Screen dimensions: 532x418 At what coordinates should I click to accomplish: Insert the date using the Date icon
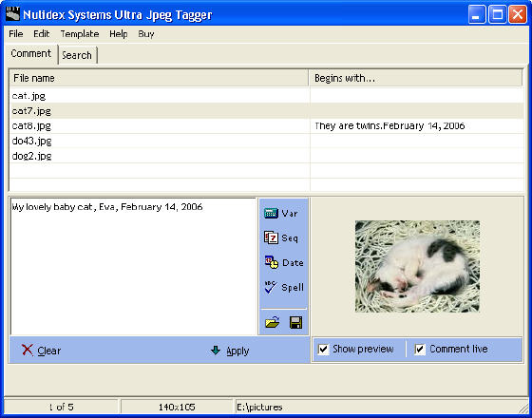[272, 262]
